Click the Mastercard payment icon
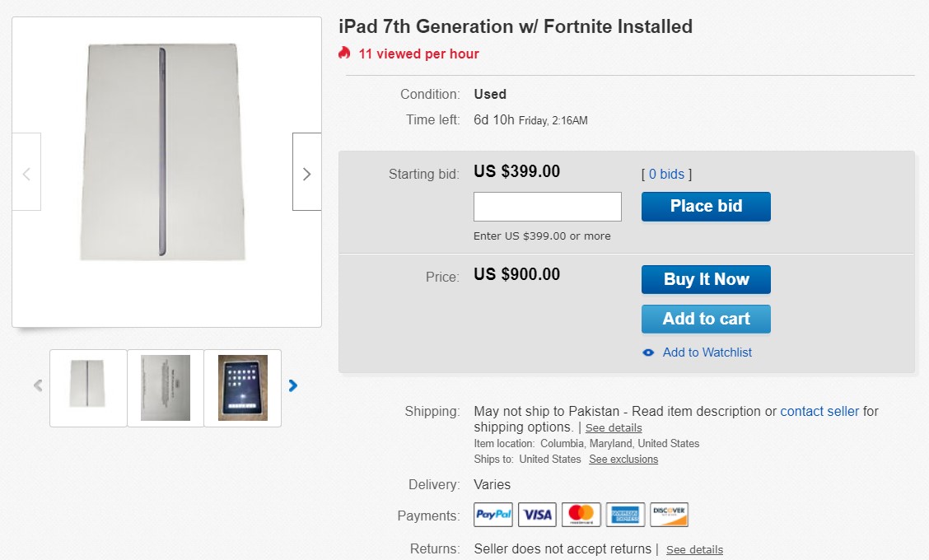Viewport: 929px width, 560px height. click(x=581, y=514)
